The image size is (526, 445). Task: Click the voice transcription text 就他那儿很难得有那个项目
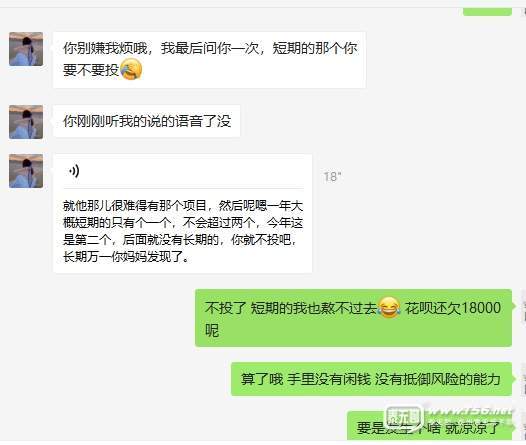point(134,206)
